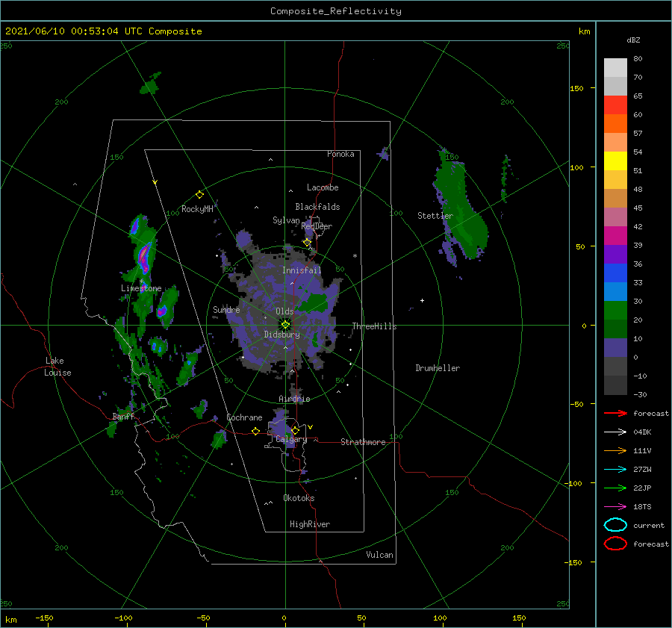Click the Didsbury town label
Viewport: 672px width, 628px height.
[281, 335]
